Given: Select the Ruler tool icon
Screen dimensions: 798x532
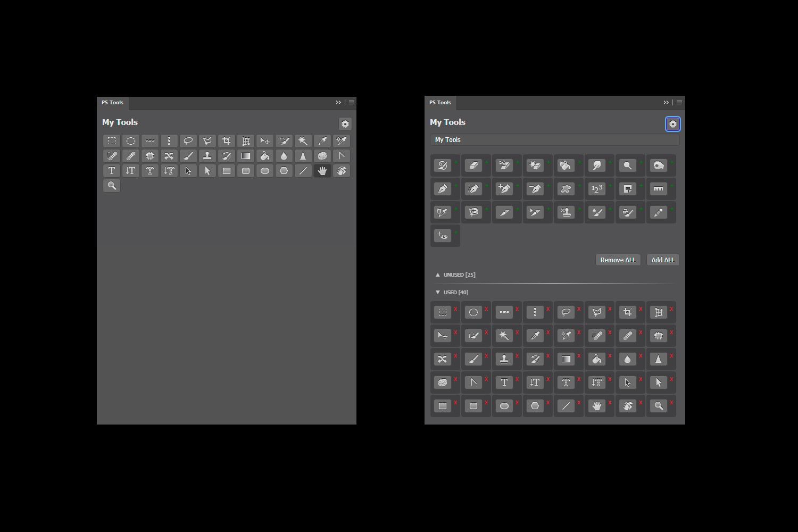Looking at the screenshot, I should [658, 188].
